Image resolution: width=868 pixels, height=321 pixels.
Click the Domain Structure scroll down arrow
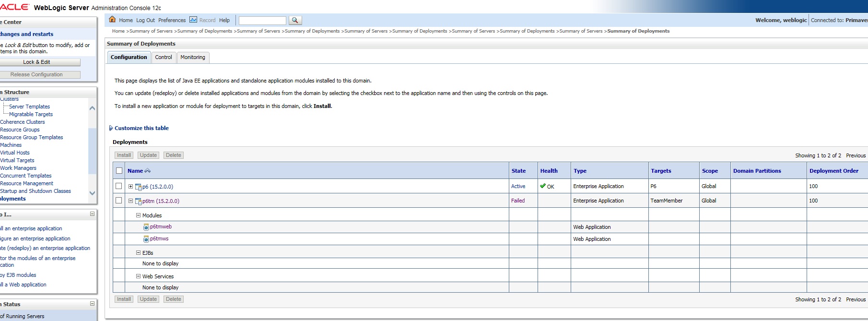pos(93,193)
